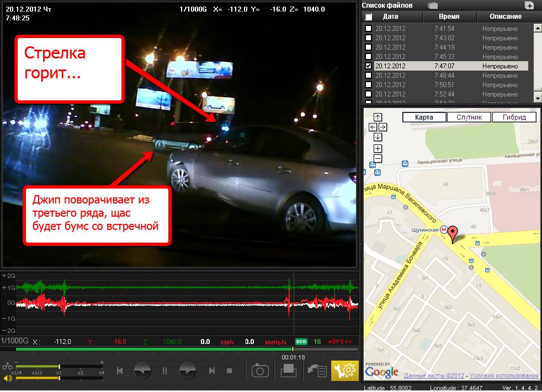Zoom in the map with plus button
This screenshot has height=392, width=542.
click(378, 148)
